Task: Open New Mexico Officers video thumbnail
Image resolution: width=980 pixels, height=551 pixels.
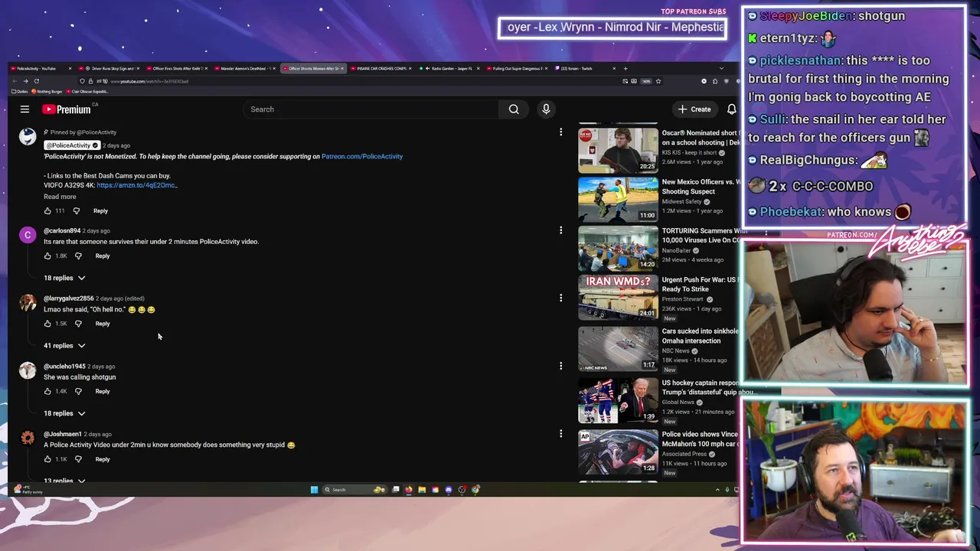Action: click(x=618, y=199)
